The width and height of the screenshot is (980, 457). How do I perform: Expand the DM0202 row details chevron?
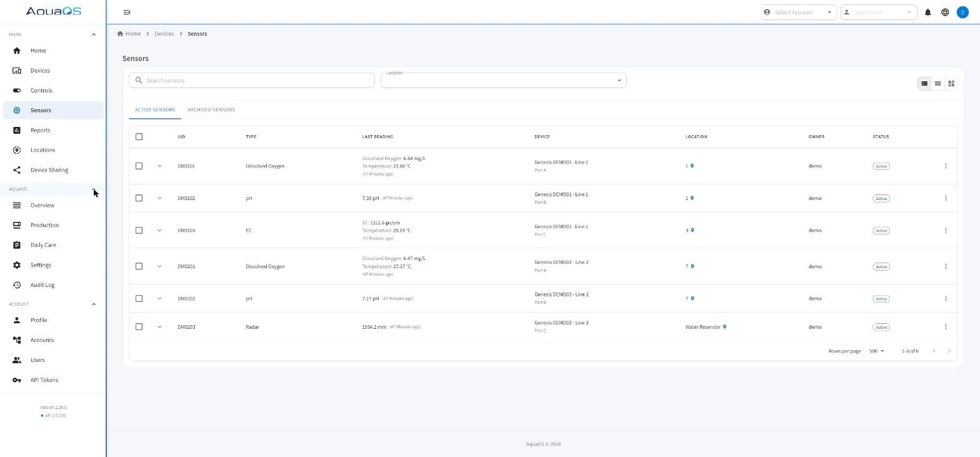pyautogui.click(x=159, y=299)
